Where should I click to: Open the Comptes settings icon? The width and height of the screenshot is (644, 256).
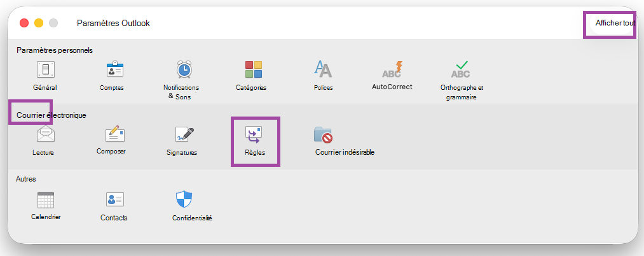coord(115,69)
